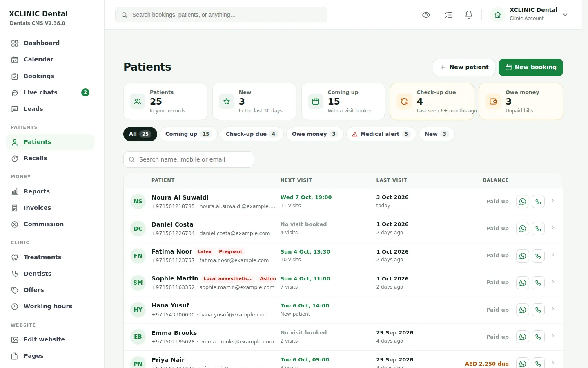Open Dashboard in the sidebar
The width and height of the screenshot is (588, 368).
(x=50, y=43)
